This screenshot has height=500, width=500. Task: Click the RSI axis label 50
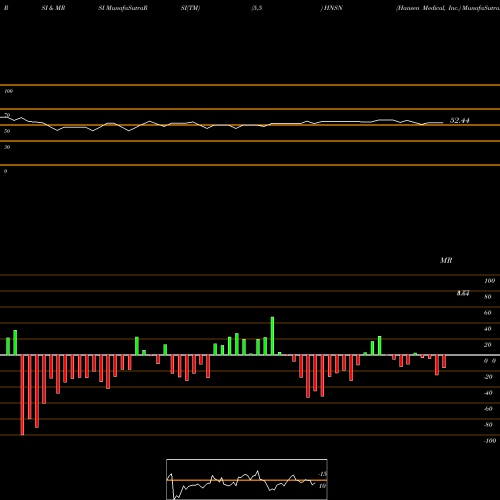(7, 131)
